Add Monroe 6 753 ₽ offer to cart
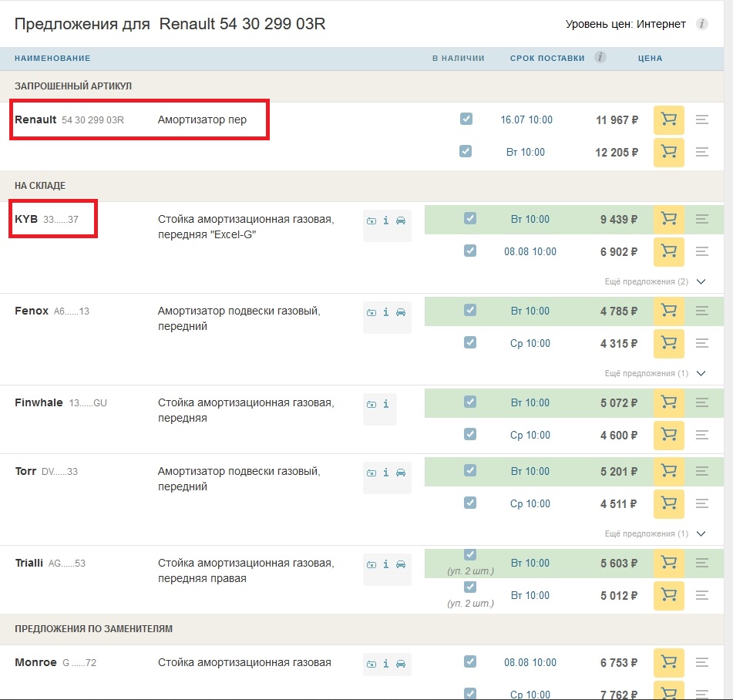 coord(668,662)
